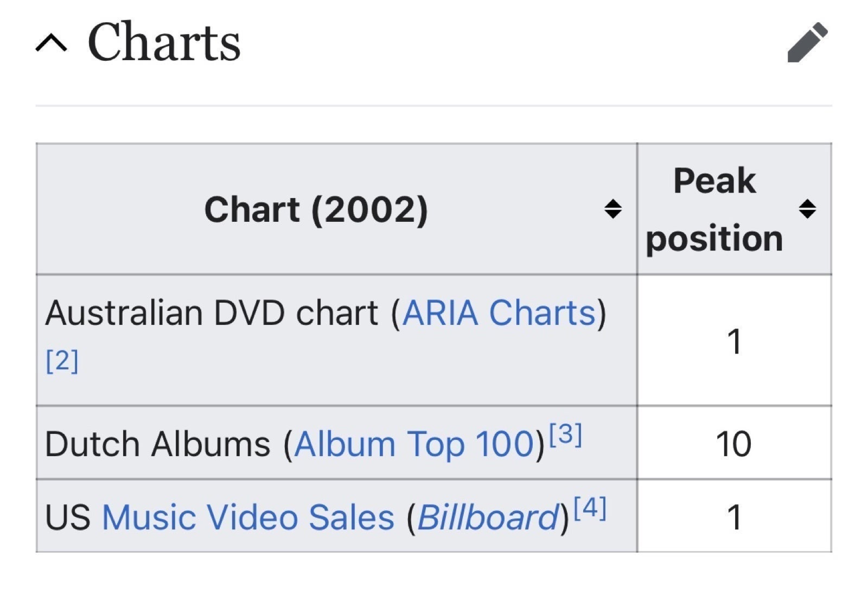
Task: Collapse the Charts section chevron
Action: click(52, 43)
